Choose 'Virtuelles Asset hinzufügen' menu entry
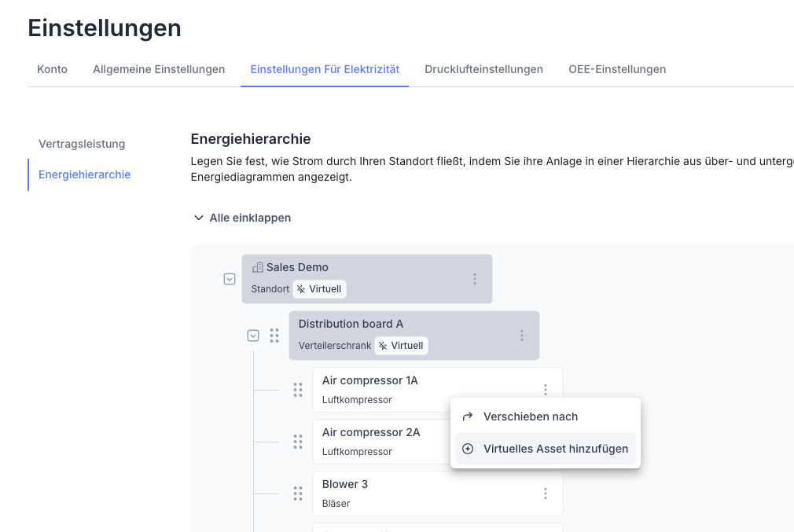 [555, 449]
